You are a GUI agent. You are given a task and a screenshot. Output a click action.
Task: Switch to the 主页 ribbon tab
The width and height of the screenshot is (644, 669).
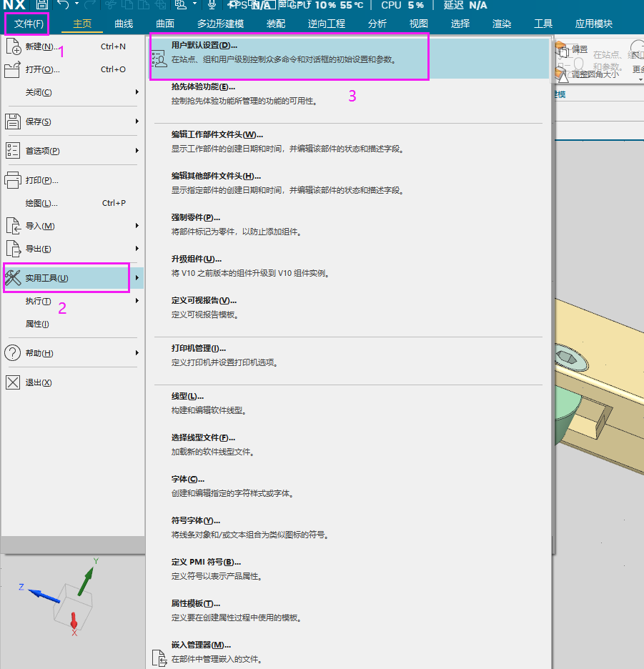click(x=82, y=24)
